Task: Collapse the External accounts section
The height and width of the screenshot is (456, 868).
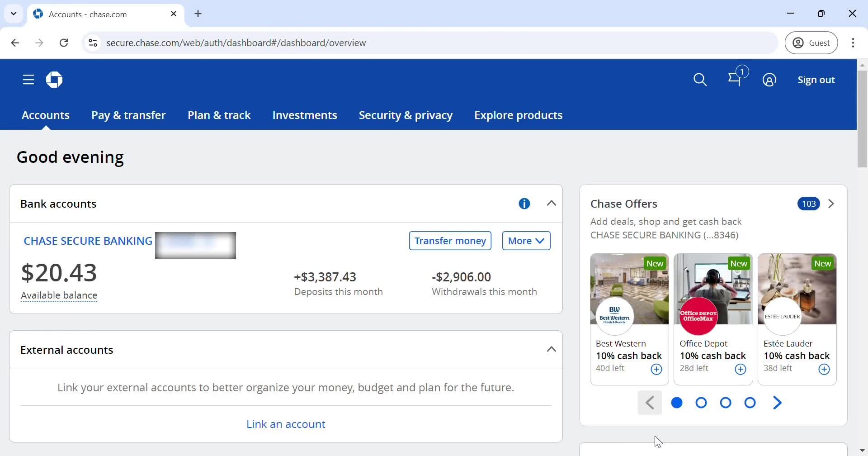Action: tap(552, 349)
